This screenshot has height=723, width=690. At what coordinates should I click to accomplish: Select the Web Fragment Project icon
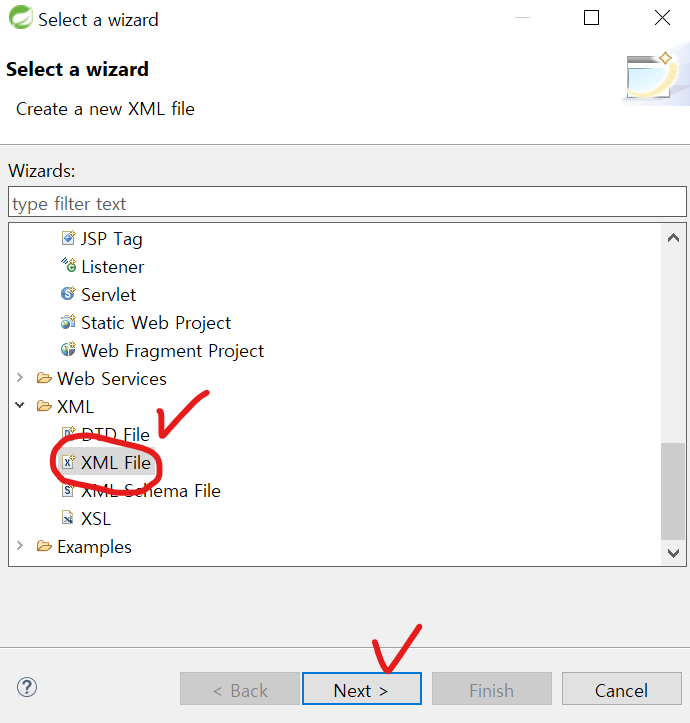pyautogui.click(x=68, y=350)
